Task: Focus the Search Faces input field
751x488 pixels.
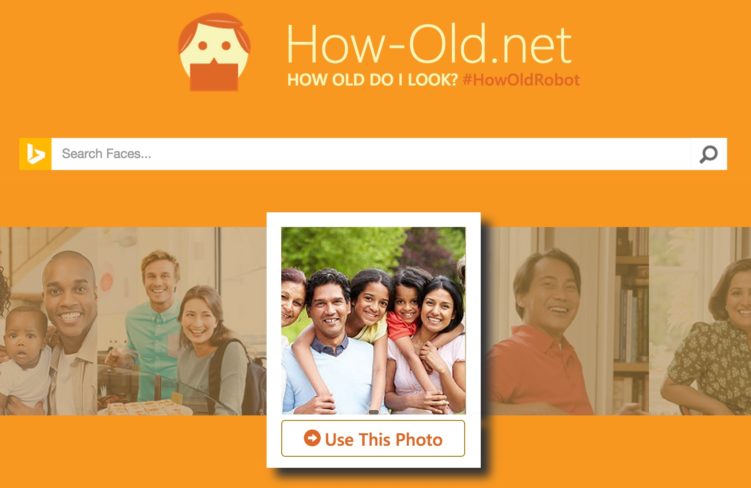Action: click(x=371, y=154)
